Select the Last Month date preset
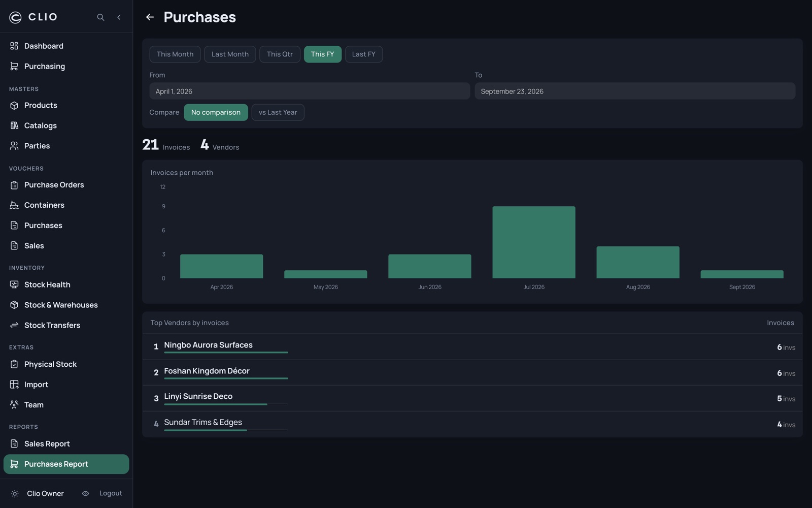This screenshot has width=812, height=508. click(230, 54)
